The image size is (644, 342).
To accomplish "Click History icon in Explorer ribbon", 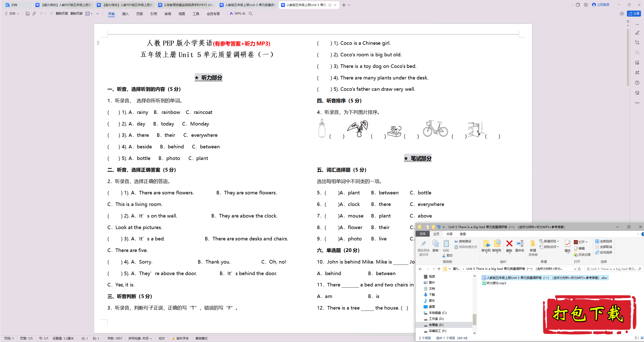I will [x=582, y=255].
